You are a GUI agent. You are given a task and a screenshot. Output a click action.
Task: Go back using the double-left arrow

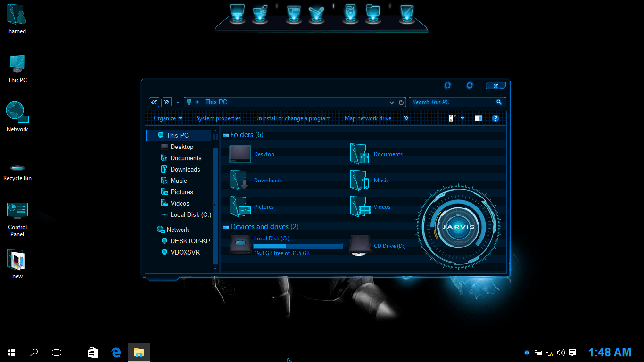[x=154, y=102]
